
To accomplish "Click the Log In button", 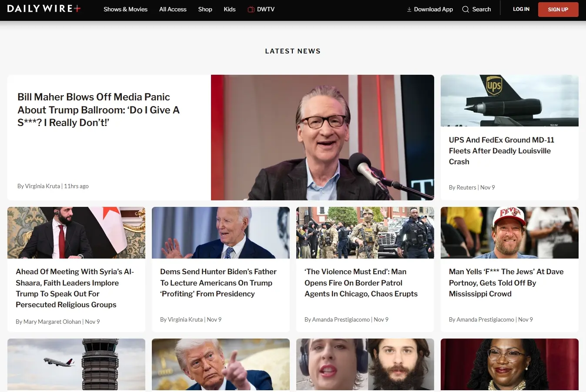I will [521, 9].
